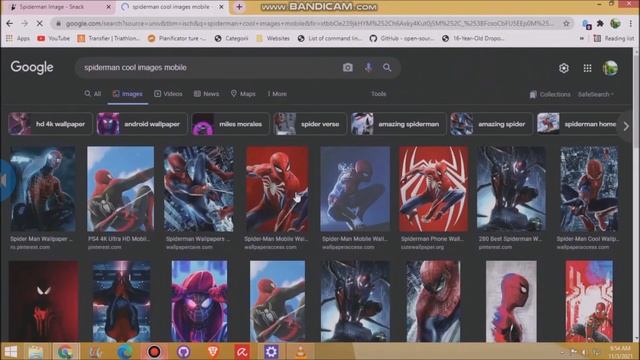Open the List of command line bookmark
The image size is (640, 360).
pyautogui.click(x=330, y=38)
